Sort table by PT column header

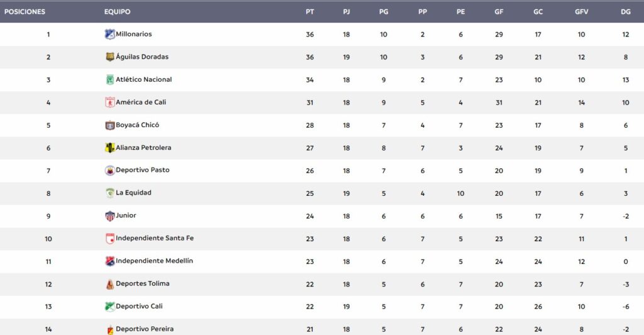[x=309, y=12]
